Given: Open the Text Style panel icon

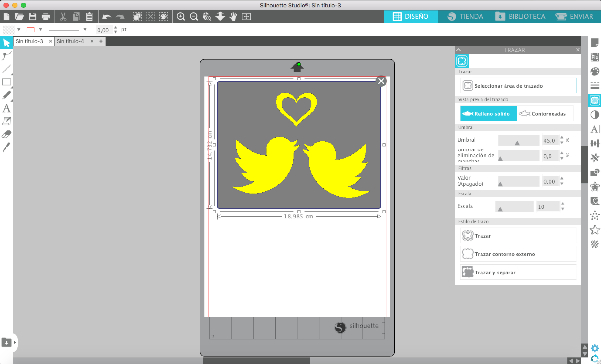Looking at the screenshot, I should (595, 129).
